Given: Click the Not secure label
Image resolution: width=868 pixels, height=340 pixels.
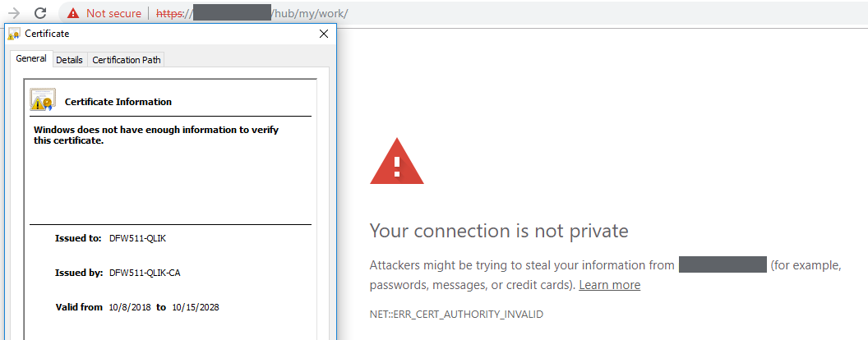Looking at the screenshot, I should [x=113, y=13].
